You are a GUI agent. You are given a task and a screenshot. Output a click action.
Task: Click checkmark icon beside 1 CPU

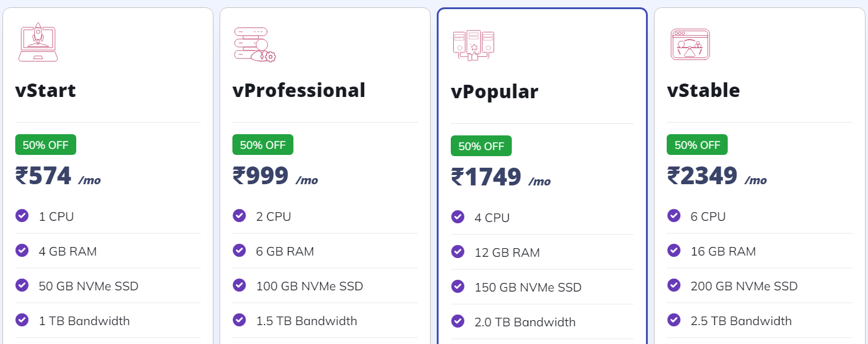coord(22,215)
